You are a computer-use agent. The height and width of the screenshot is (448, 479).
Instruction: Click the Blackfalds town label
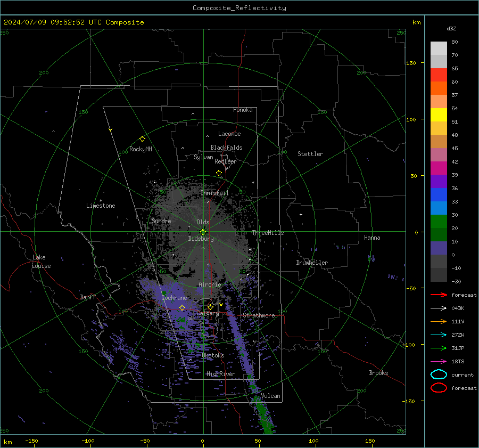(x=226, y=148)
